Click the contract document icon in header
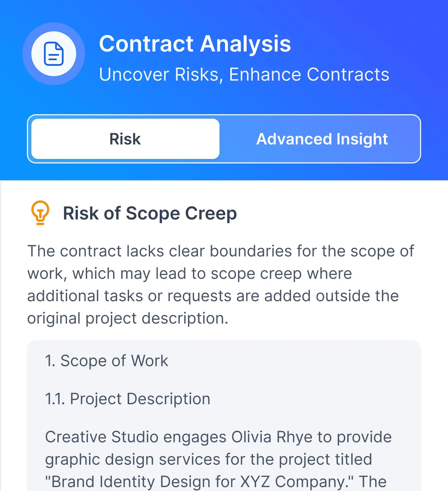Viewport: 448px width, 491px height. (54, 54)
